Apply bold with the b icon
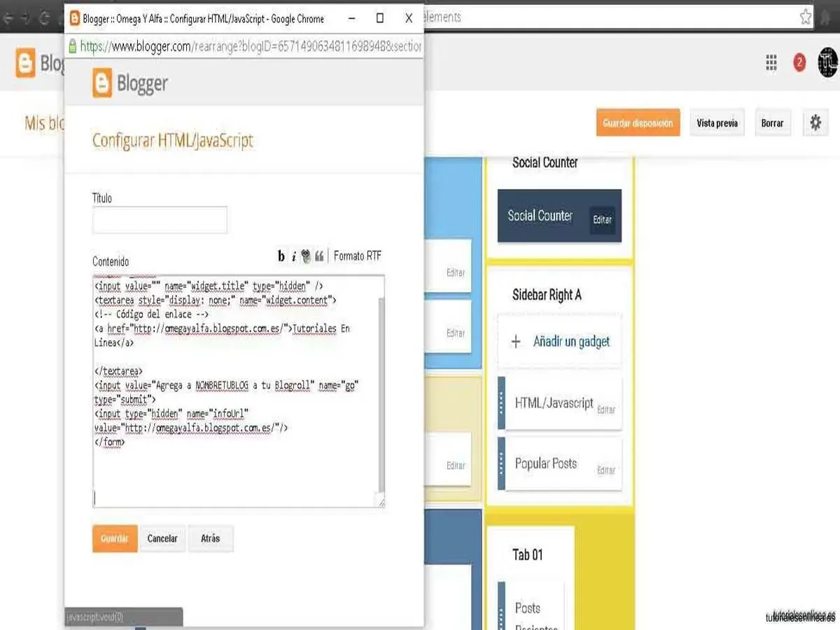The height and width of the screenshot is (630, 840). click(x=281, y=256)
